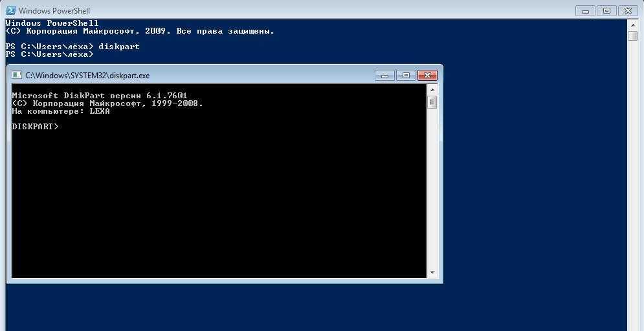
Task: Click diskpart scrollbar up arrow
Action: [x=432, y=89]
